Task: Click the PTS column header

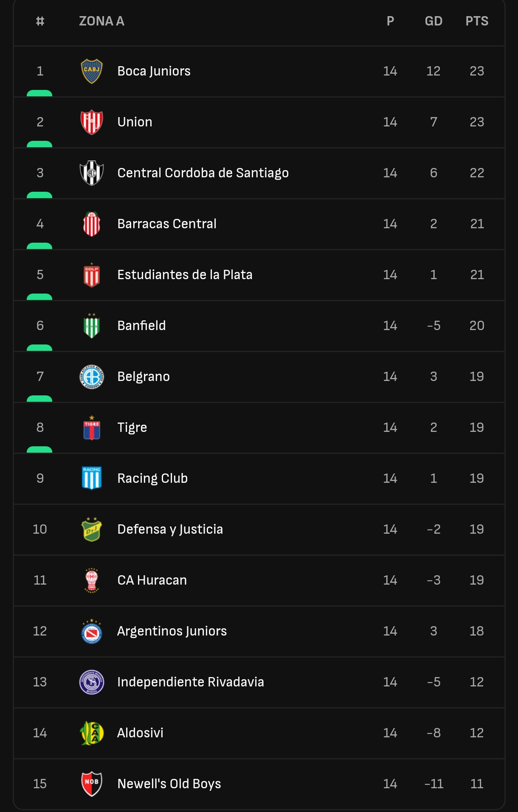Action: [477, 21]
